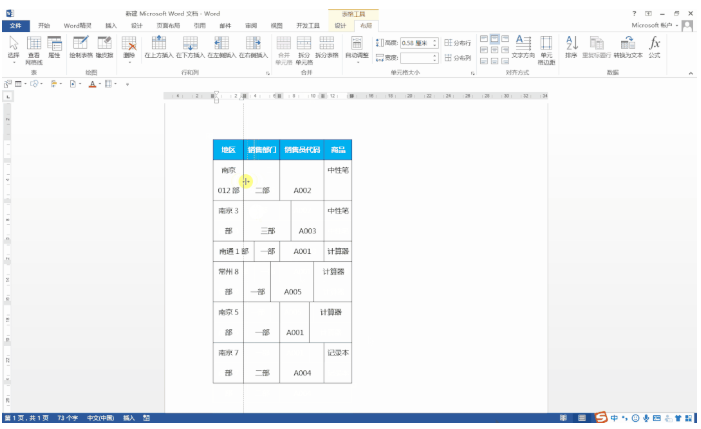Image resolution: width=701 pixels, height=429 pixels.
Task: Click Distribute Rows (分布行)
Action: [x=457, y=43]
